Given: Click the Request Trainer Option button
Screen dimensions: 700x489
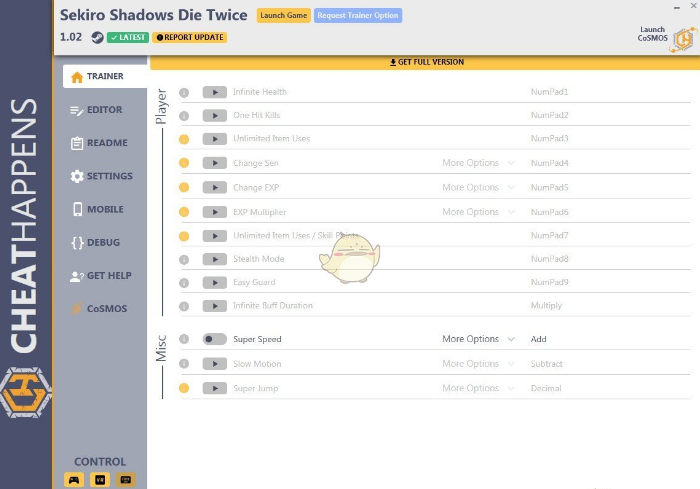Looking at the screenshot, I should point(358,15).
